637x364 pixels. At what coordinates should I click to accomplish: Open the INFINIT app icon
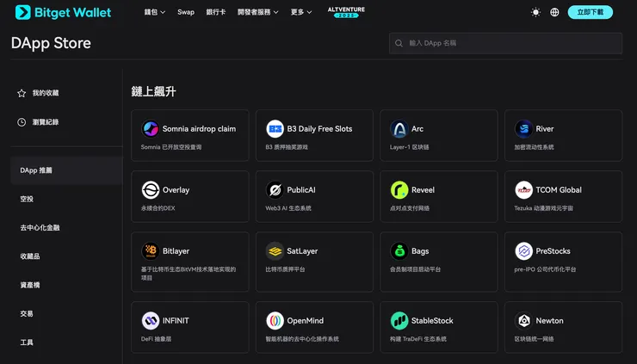[x=151, y=320]
